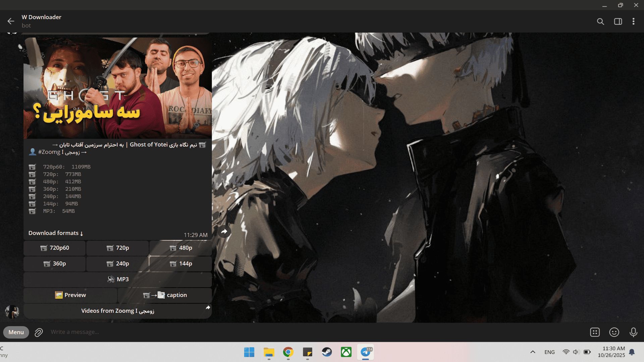Screen dimensions: 644x362
Task: Click the back arrow to leave the chat
Action: pyautogui.click(x=11, y=21)
